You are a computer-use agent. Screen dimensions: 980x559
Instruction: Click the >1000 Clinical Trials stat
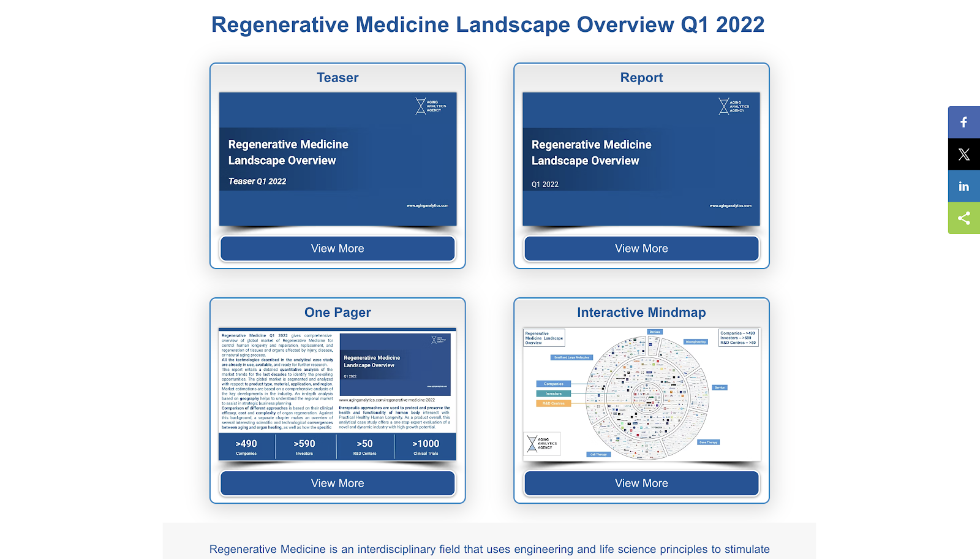click(x=426, y=447)
